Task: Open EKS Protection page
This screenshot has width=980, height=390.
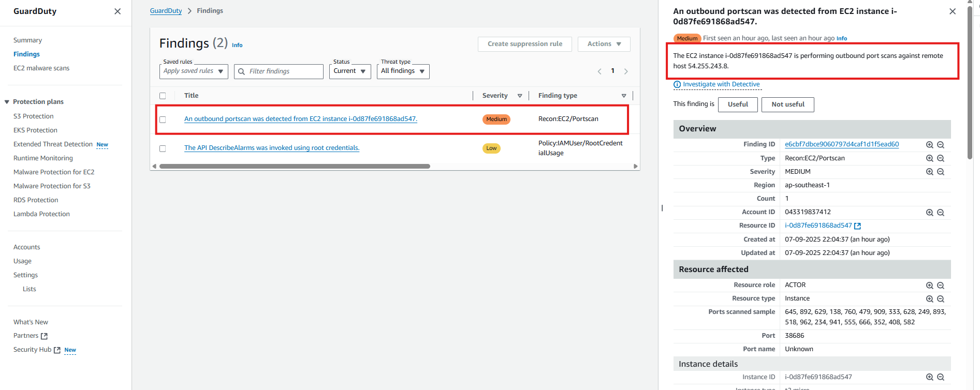Action: point(35,130)
